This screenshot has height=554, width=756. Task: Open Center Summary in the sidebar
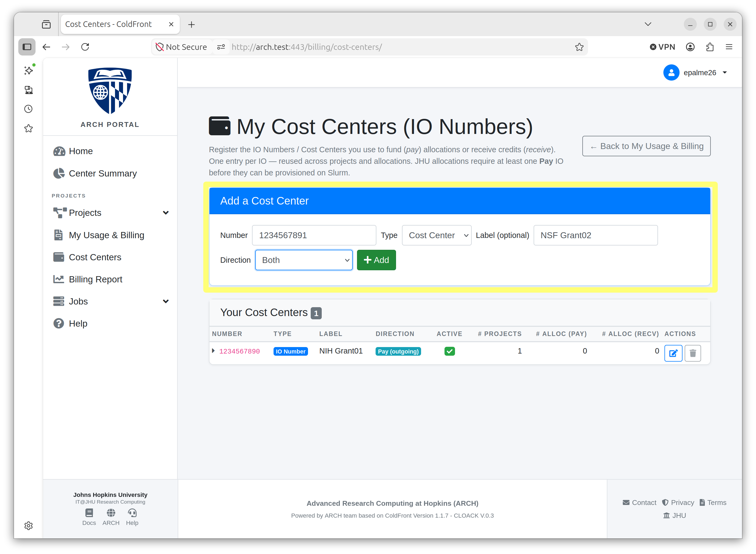point(103,173)
